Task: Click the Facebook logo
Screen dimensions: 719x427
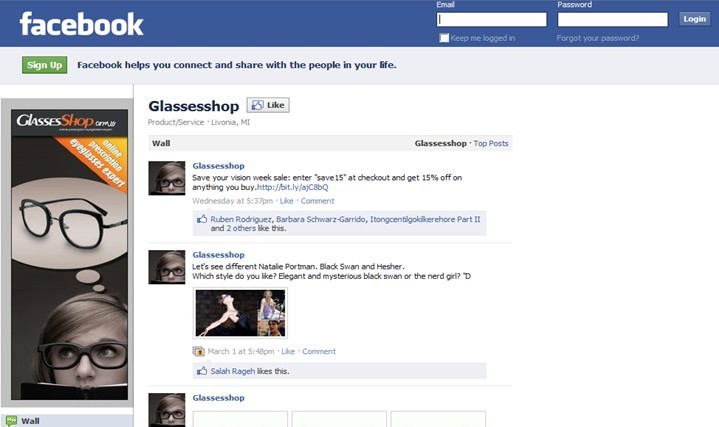Action: [x=81, y=24]
